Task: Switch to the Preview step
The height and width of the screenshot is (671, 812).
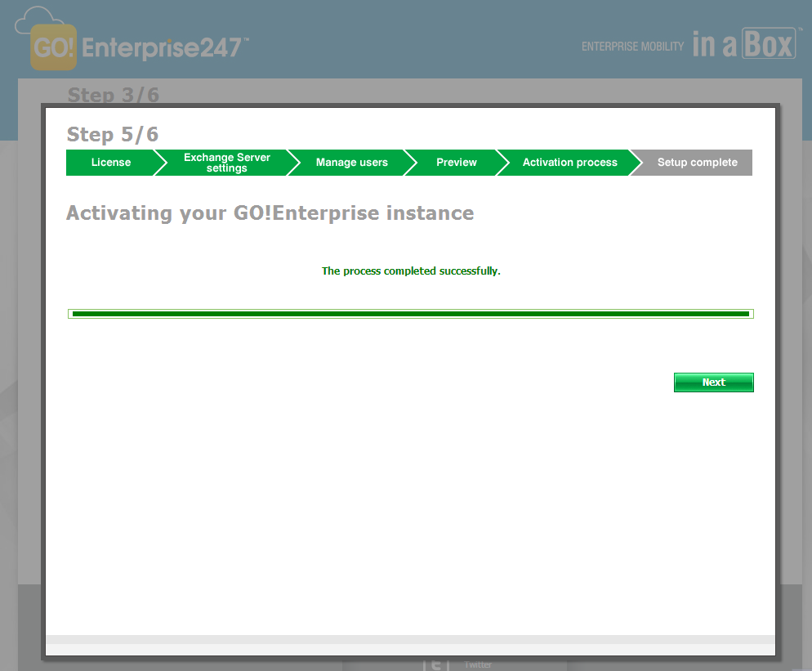Action: coord(456,163)
